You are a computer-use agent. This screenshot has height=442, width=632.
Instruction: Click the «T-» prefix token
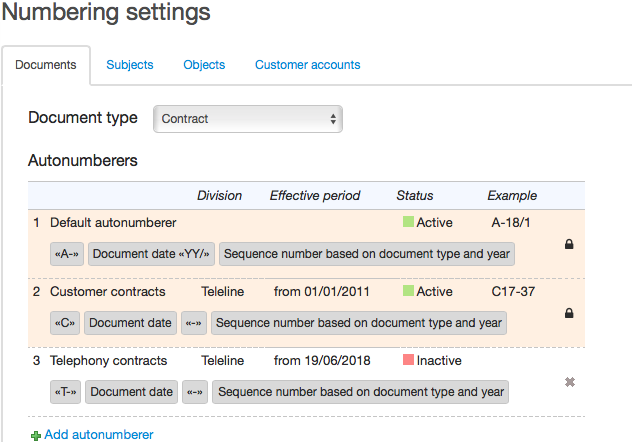pyautogui.click(x=66, y=392)
